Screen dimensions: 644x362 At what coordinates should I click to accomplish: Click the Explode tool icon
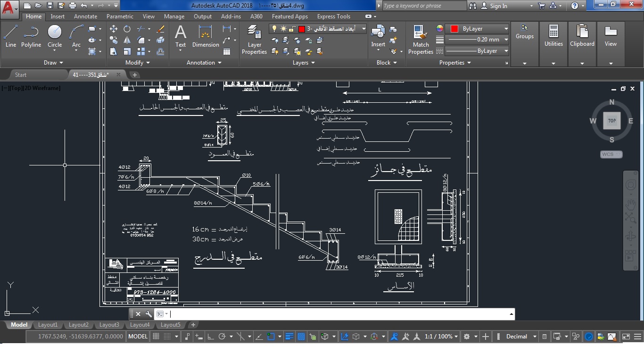pyautogui.click(x=160, y=40)
